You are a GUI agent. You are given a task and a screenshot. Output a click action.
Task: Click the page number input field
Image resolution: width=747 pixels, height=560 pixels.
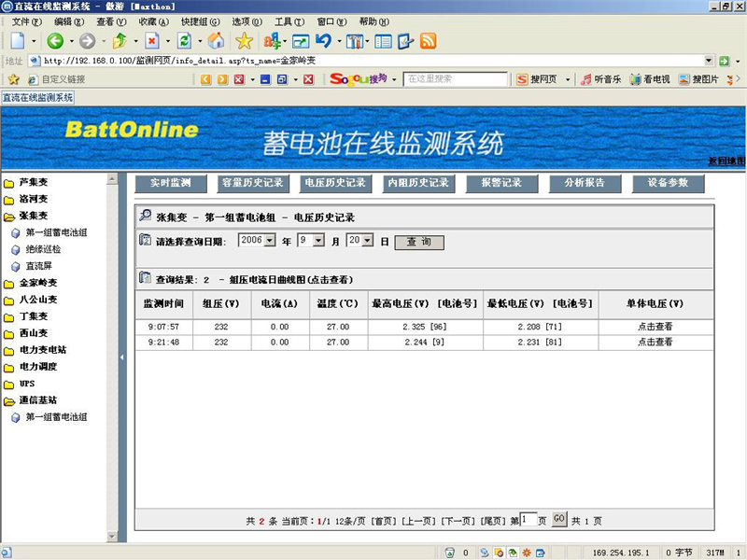pos(529,518)
